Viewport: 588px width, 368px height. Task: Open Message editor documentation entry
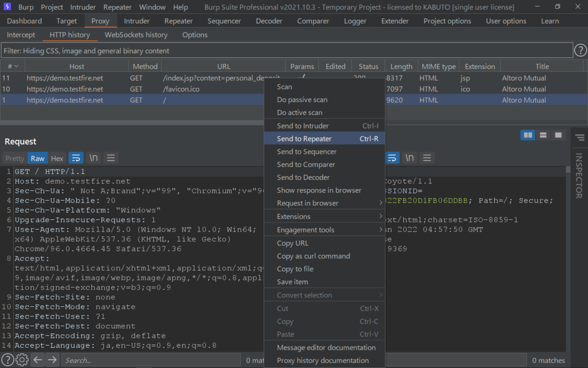pyautogui.click(x=324, y=347)
